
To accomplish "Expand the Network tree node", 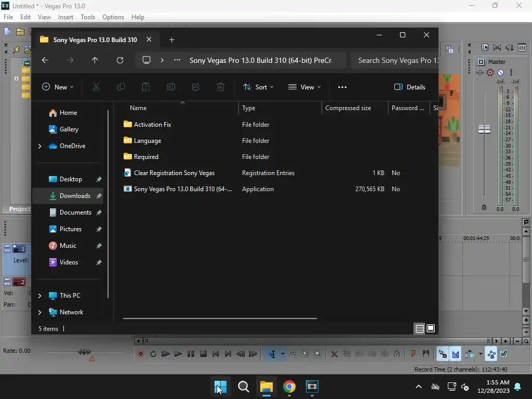I will coord(39,312).
